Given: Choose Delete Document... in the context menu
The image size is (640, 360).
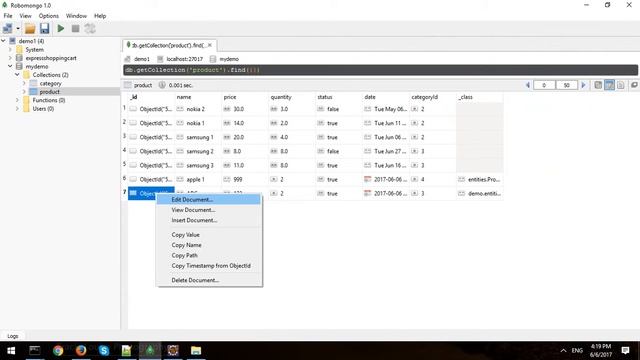Looking at the screenshot, I should 209,280.
